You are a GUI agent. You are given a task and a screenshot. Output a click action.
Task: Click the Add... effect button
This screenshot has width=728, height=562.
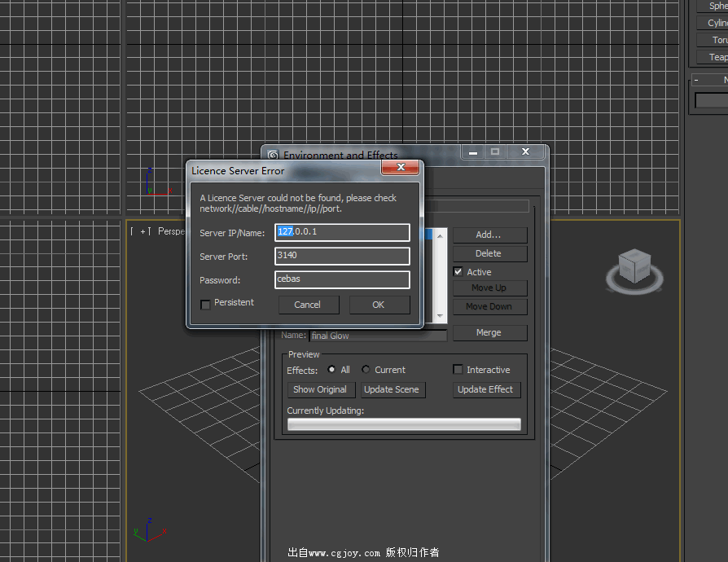point(490,235)
